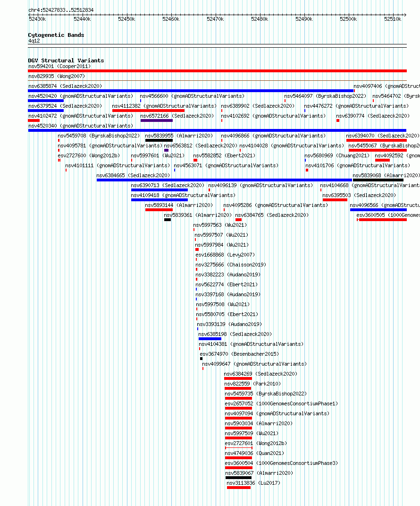
Task: Click nsv4749036 (Quan2021) label
Action: 255,453
